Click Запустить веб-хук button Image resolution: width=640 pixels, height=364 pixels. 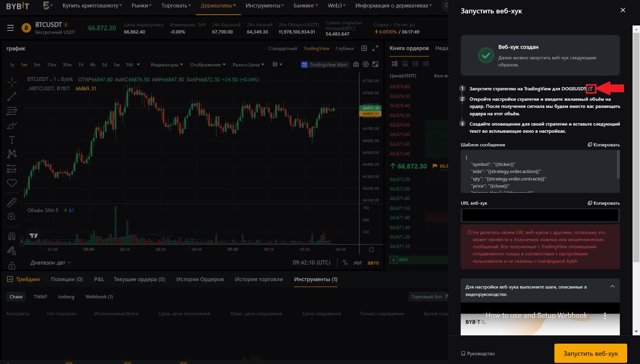[x=590, y=354]
